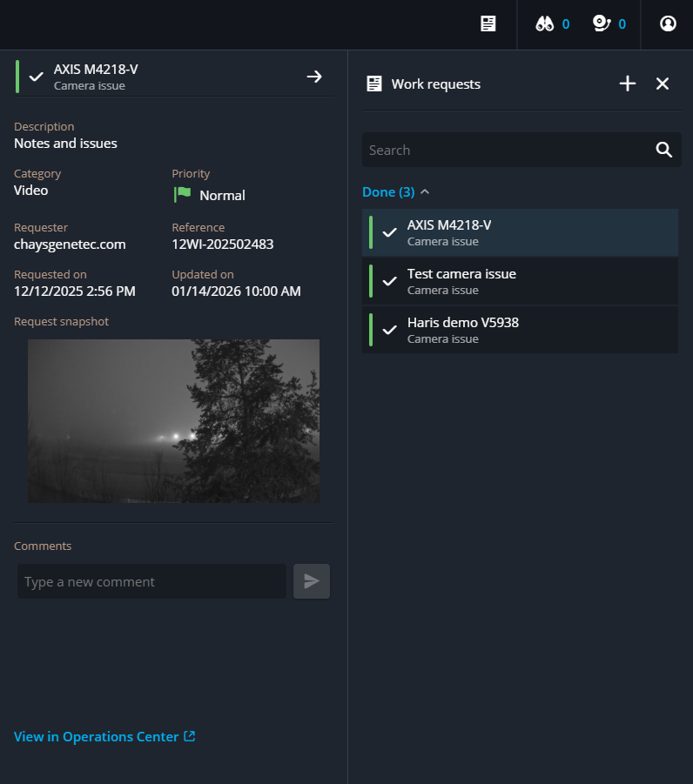
Task: Click the arrow next to AXIS M4218-V header
Action: 314,77
